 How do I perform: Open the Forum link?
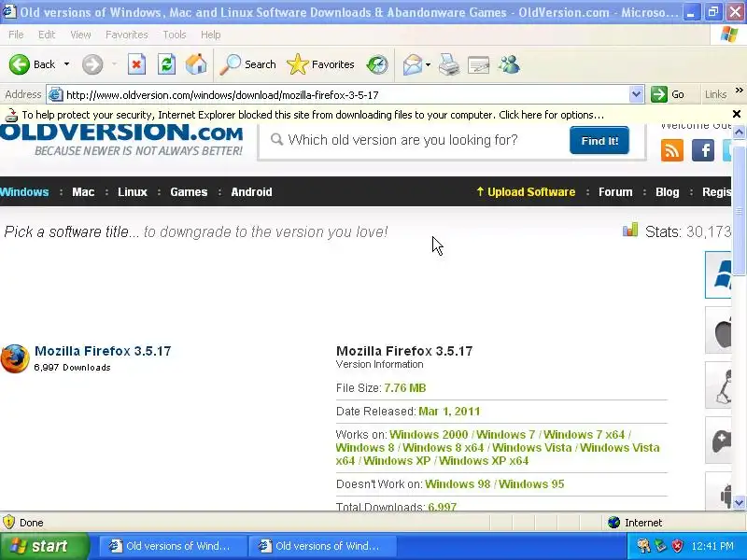coord(615,192)
